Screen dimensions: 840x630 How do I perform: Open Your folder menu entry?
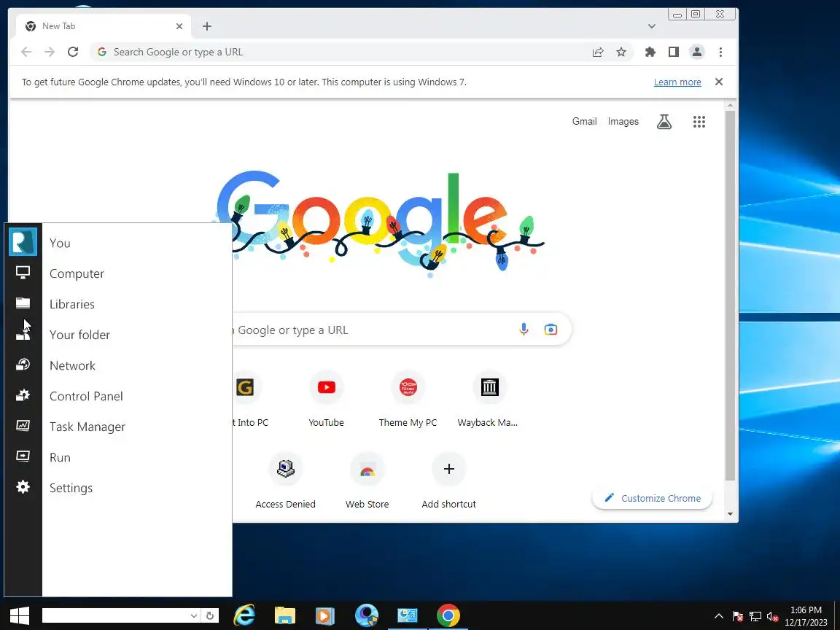(79, 335)
